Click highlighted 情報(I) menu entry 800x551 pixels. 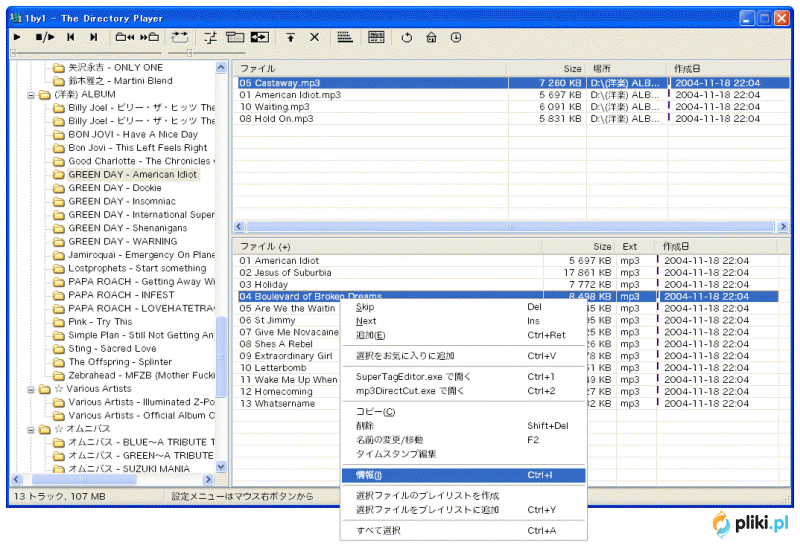click(x=463, y=475)
